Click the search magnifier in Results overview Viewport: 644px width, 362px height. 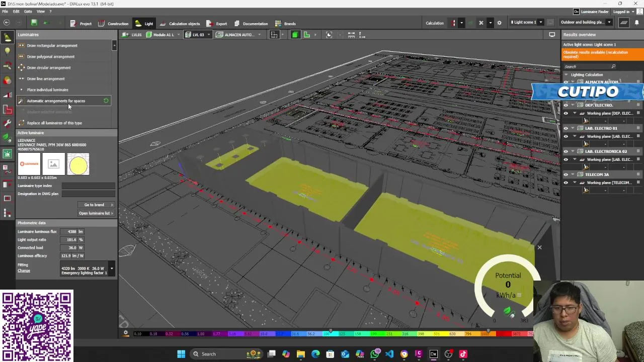point(613,66)
